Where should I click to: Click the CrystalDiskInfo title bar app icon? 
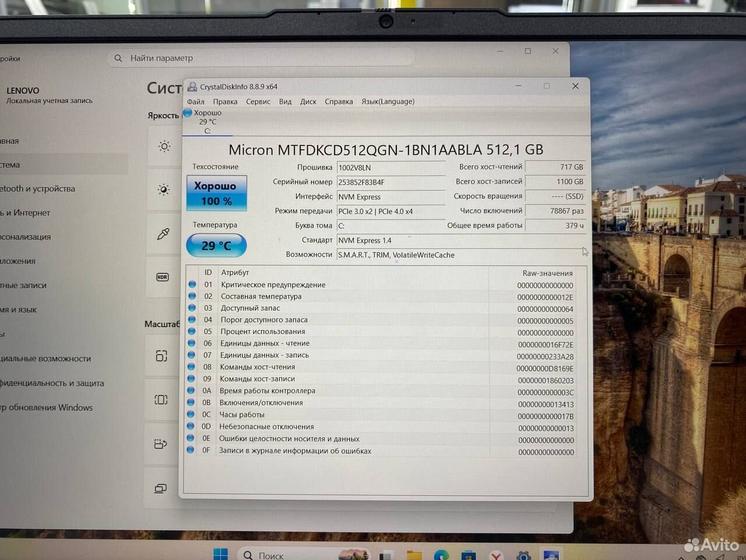(192, 87)
